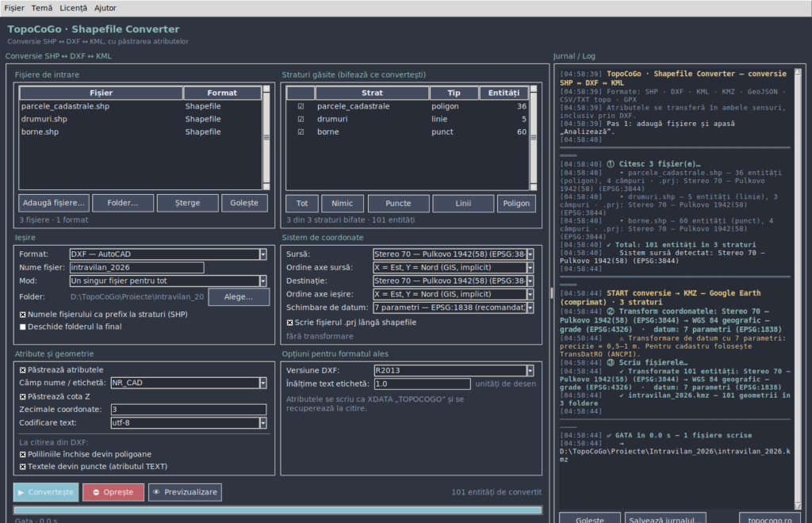812x523 pixels.
Task: Open the Mod dropdown
Action: 168,281
